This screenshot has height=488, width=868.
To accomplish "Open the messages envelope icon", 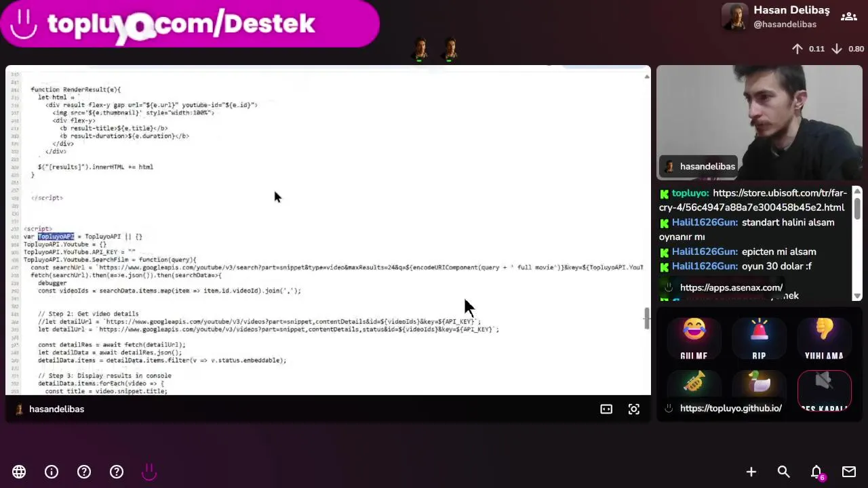I will click(x=849, y=472).
